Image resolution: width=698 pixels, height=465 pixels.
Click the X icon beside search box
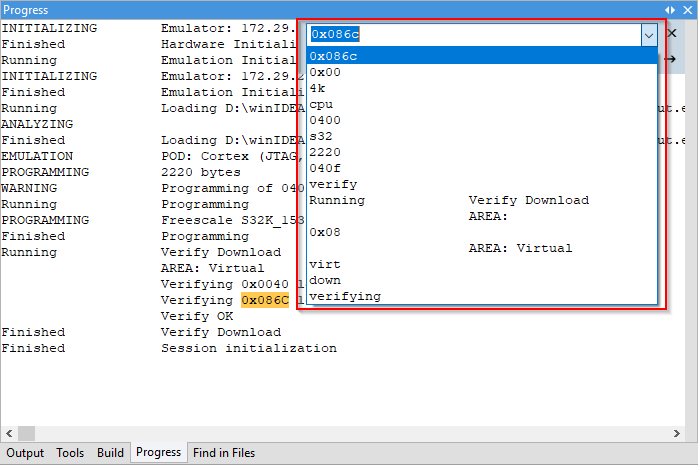(x=673, y=34)
